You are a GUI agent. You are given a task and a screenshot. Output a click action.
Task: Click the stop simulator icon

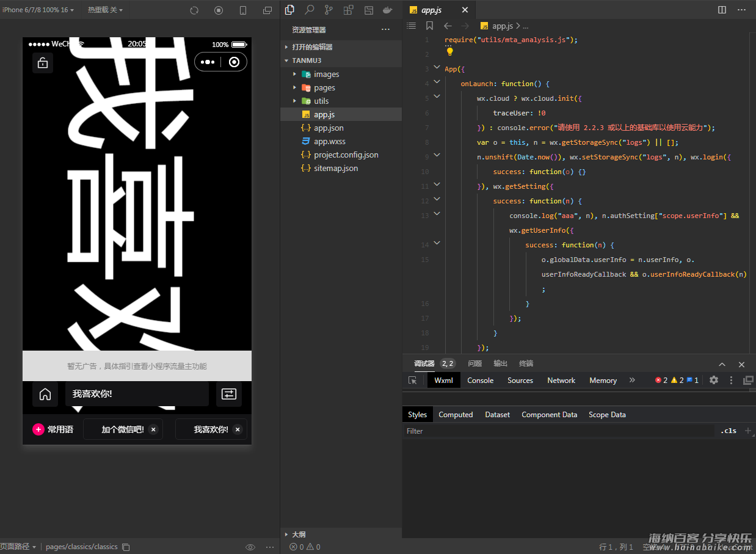tap(219, 10)
